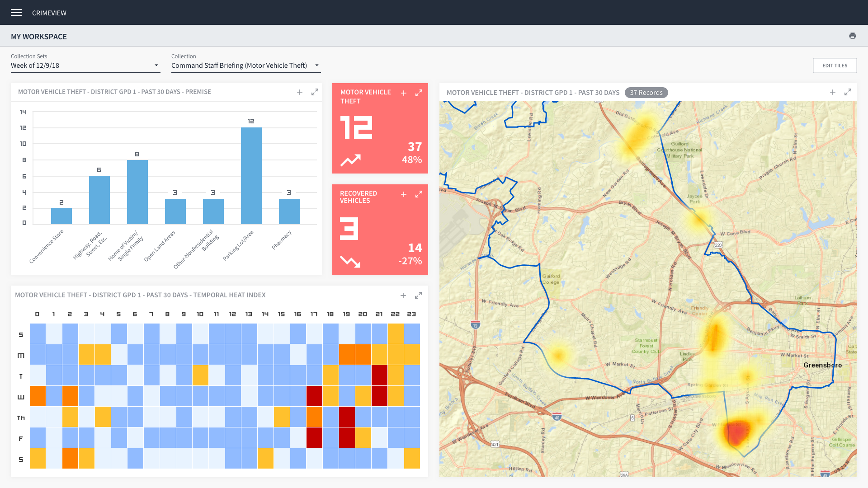Click the CRIMEVIEW title in header

coord(49,13)
